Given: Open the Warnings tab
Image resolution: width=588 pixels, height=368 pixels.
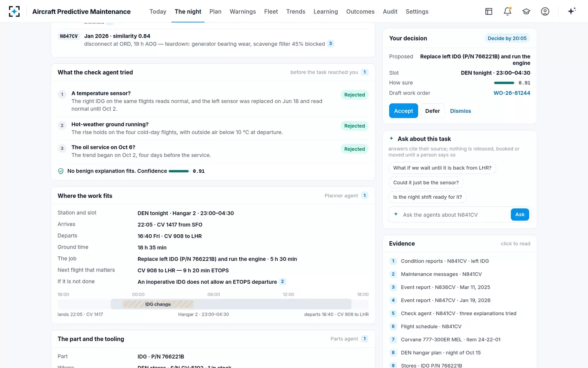Looking at the screenshot, I should pos(243,11).
